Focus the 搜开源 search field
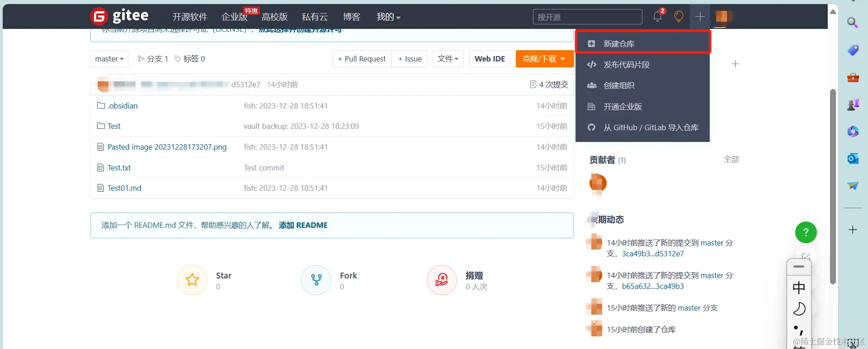 pyautogui.click(x=587, y=17)
